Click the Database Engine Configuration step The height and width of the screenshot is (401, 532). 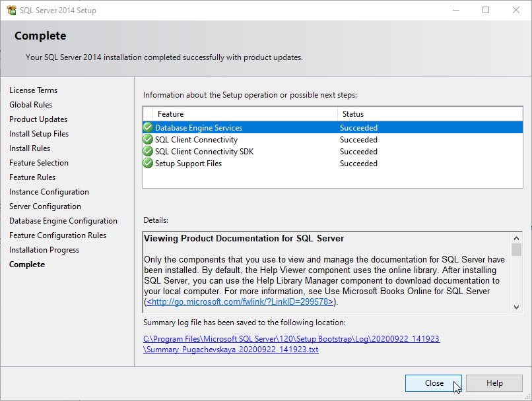(x=63, y=221)
